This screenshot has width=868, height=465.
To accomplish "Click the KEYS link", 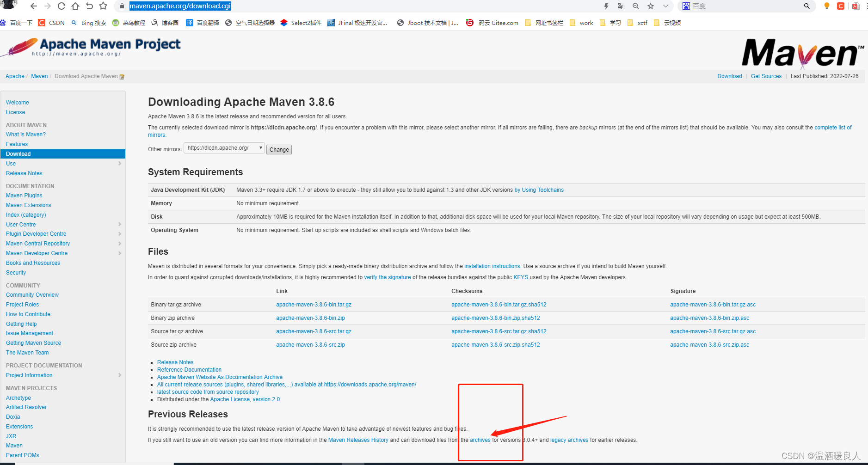I will [521, 277].
